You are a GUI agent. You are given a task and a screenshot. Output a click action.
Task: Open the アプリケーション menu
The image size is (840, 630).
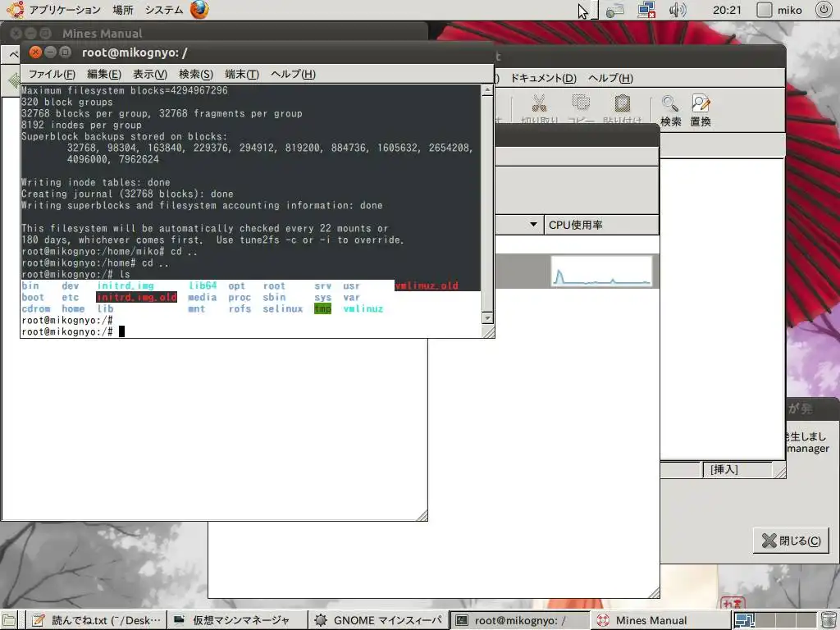[64, 10]
